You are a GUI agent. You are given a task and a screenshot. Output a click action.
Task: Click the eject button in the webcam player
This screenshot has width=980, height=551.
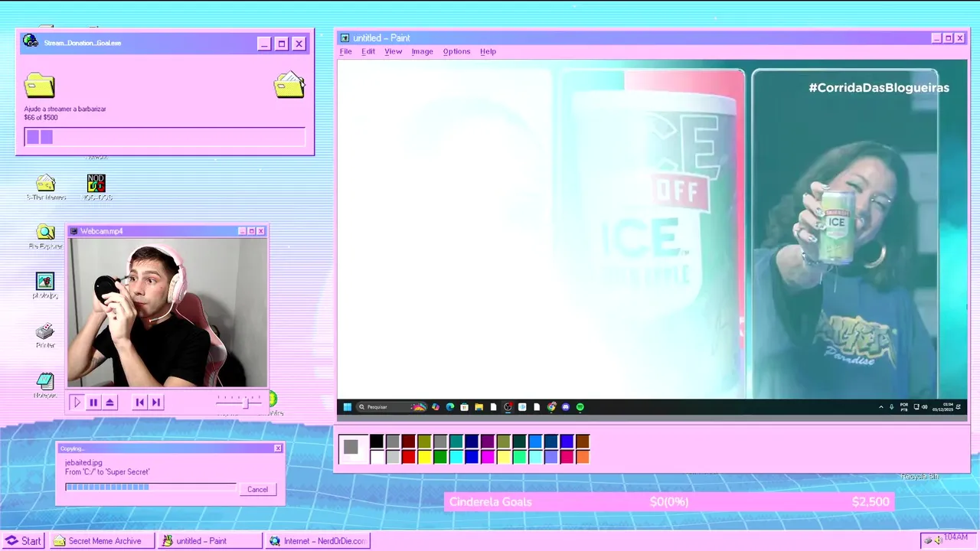110,402
